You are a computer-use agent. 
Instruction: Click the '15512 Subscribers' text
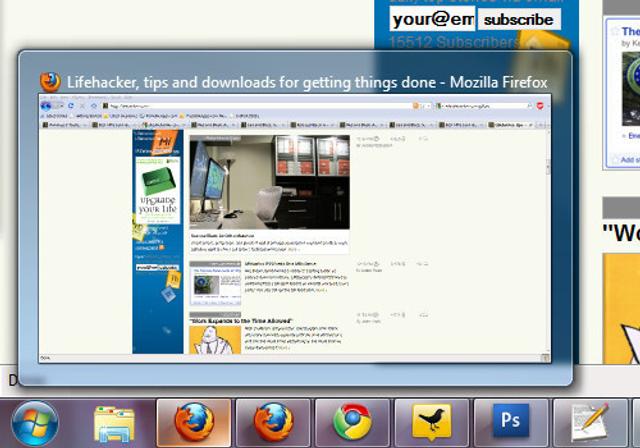point(453,42)
